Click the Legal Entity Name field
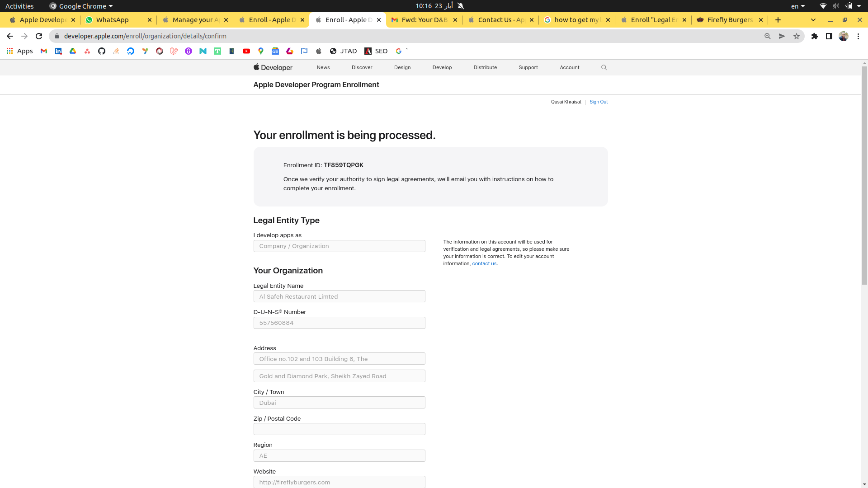Image resolution: width=868 pixels, height=488 pixels. click(339, 296)
